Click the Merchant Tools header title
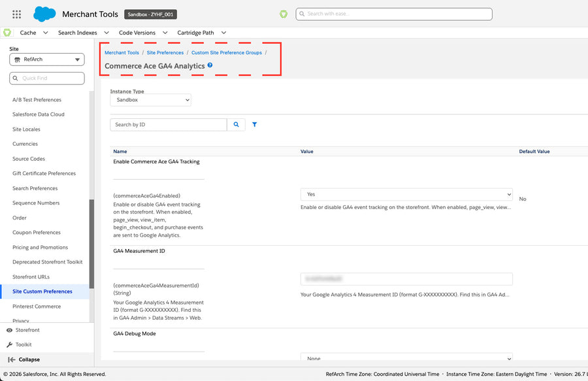The height and width of the screenshot is (381, 588). point(90,14)
